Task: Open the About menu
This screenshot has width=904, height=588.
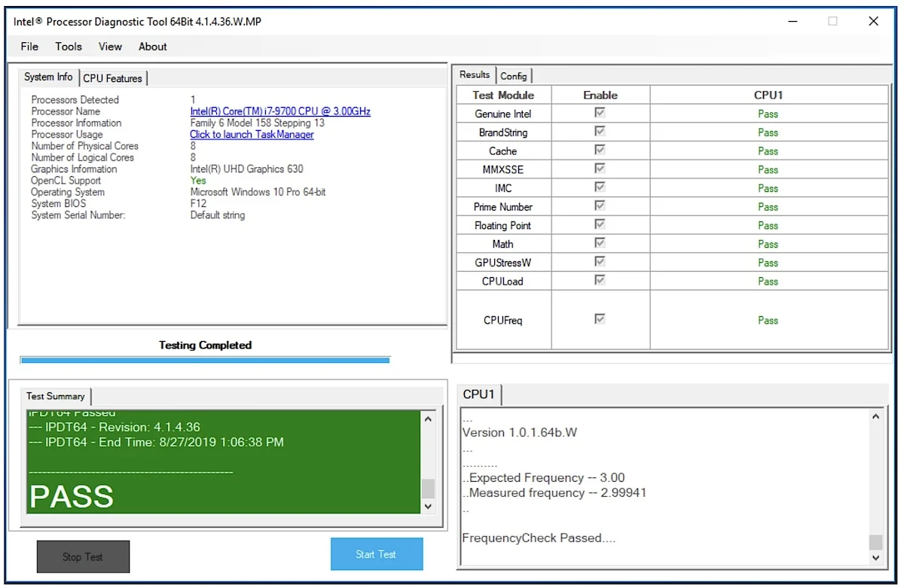Action: pos(153,47)
